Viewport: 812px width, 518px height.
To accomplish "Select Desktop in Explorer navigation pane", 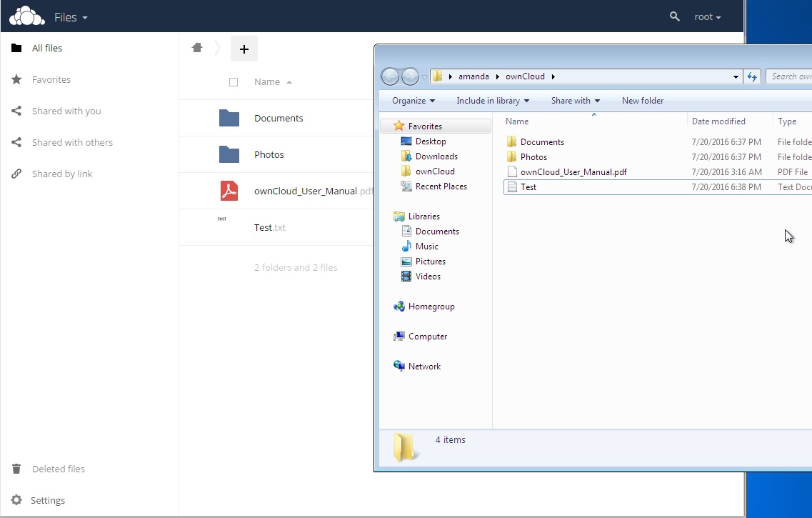I will (431, 141).
